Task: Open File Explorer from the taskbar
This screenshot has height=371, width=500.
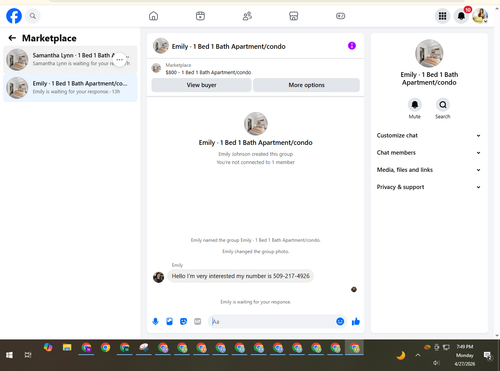Action: tap(67, 347)
